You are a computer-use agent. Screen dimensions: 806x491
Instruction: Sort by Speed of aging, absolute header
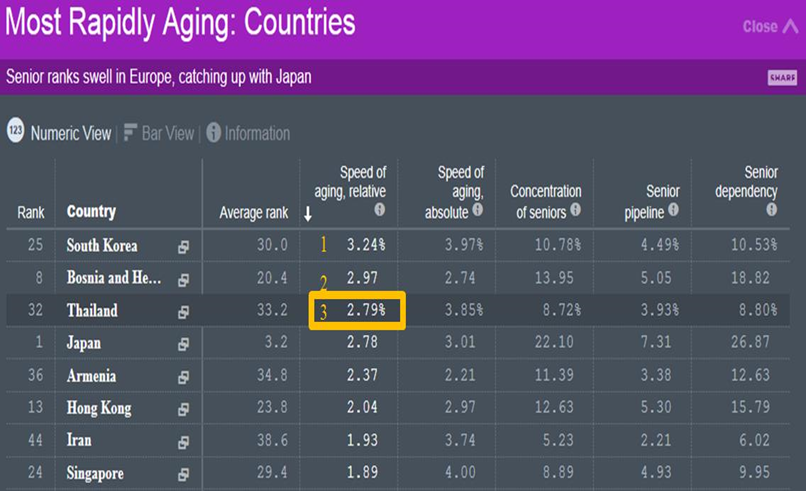tap(455, 192)
